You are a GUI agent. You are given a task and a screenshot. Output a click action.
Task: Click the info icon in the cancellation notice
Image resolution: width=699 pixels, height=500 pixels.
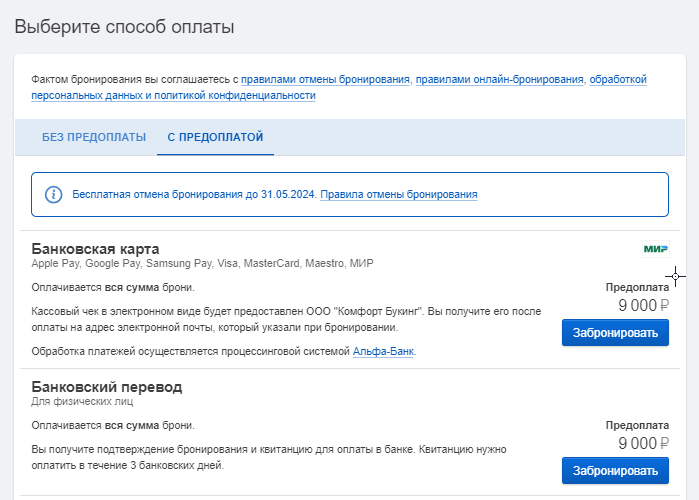pyautogui.click(x=53, y=195)
